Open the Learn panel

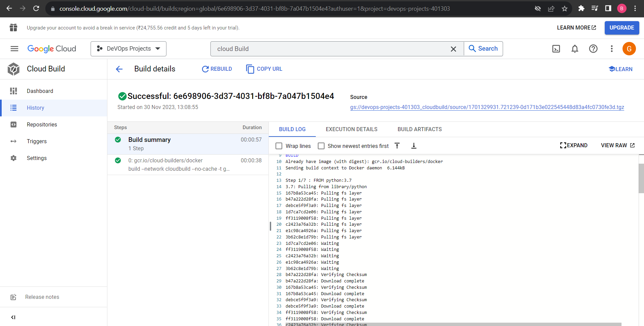621,69
